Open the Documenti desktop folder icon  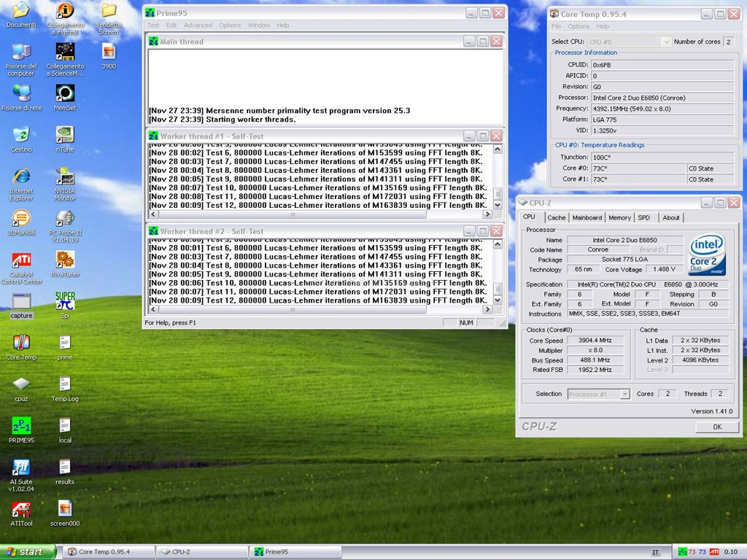[21, 10]
